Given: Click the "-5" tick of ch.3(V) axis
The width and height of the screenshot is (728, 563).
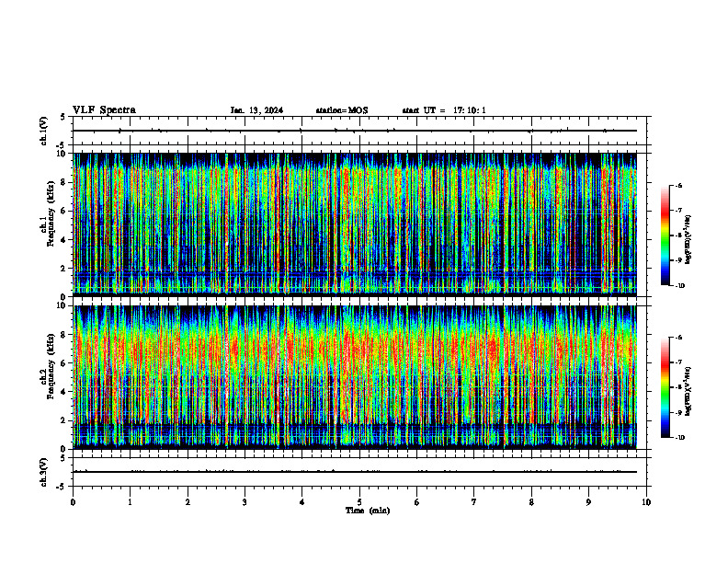Looking at the screenshot, I should point(61,487).
